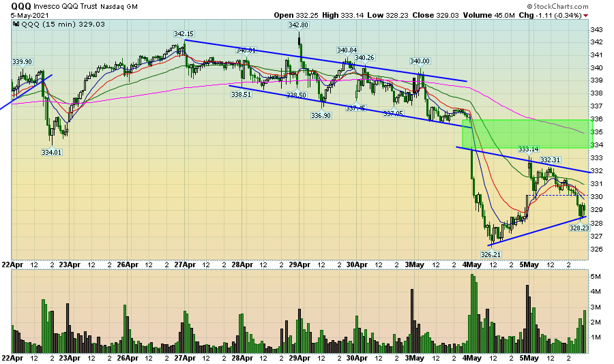Click the 'Low 328.23' value in the header

pyautogui.click(x=388, y=15)
